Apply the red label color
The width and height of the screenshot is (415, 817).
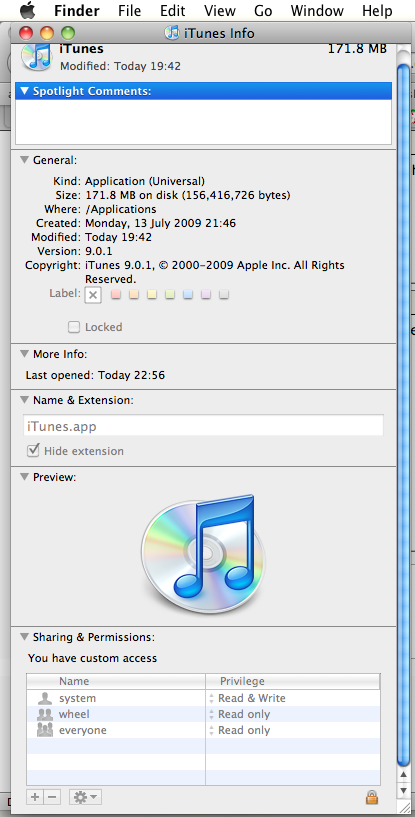[x=116, y=295]
